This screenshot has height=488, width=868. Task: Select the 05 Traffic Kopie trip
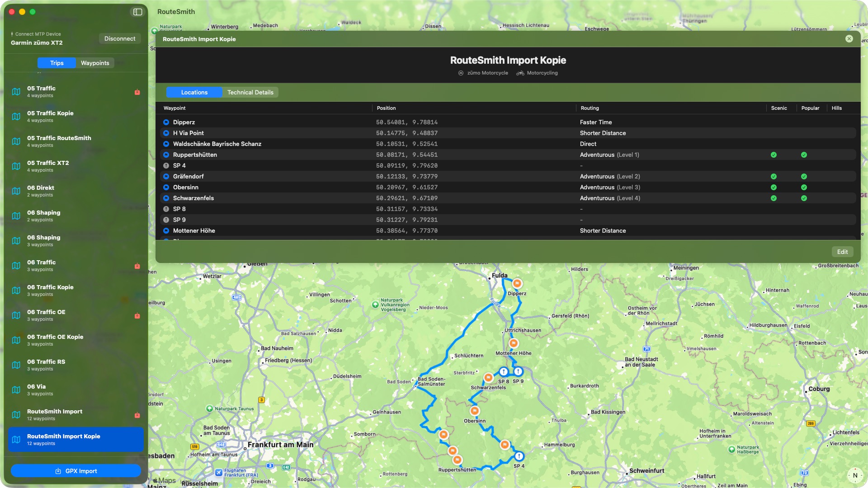click(76, 117)
